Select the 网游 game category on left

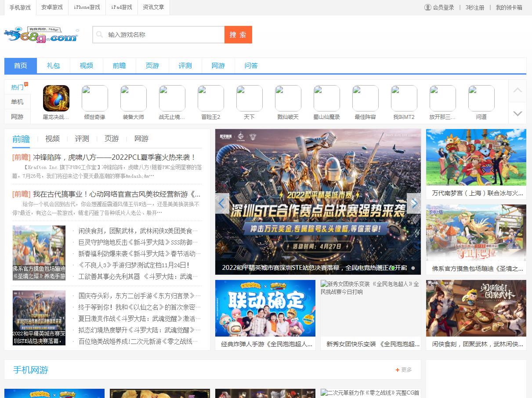tap(18, 117)
